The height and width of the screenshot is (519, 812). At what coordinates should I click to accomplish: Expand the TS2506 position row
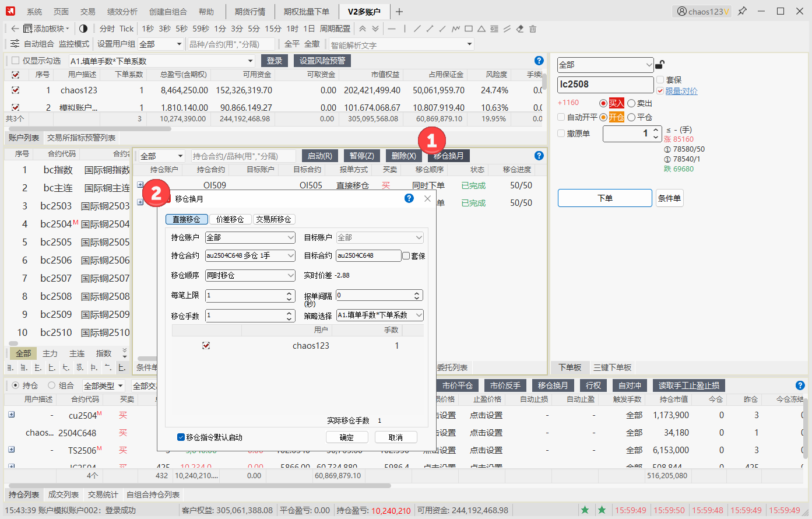[x=11, y=450]
